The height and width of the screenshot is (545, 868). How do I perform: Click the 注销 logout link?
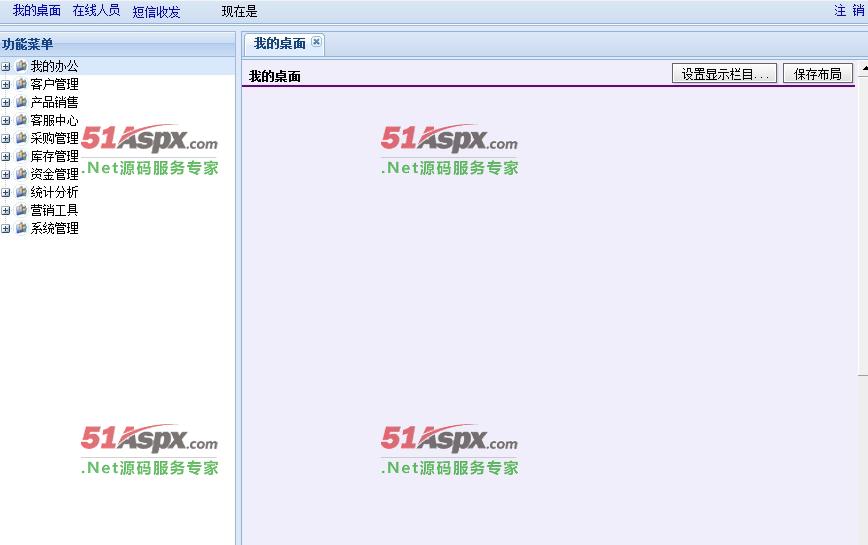pos(850,11)
